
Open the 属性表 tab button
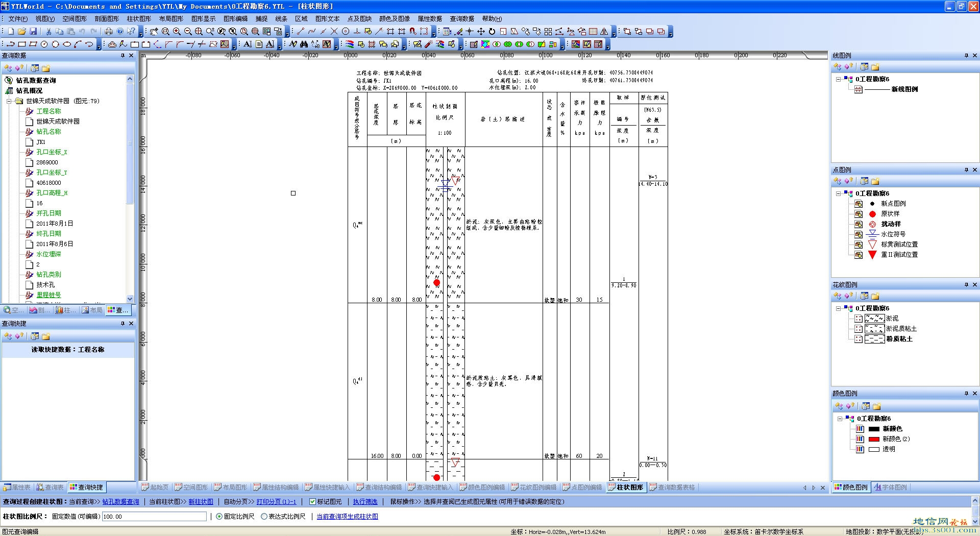tap(17, 488)
